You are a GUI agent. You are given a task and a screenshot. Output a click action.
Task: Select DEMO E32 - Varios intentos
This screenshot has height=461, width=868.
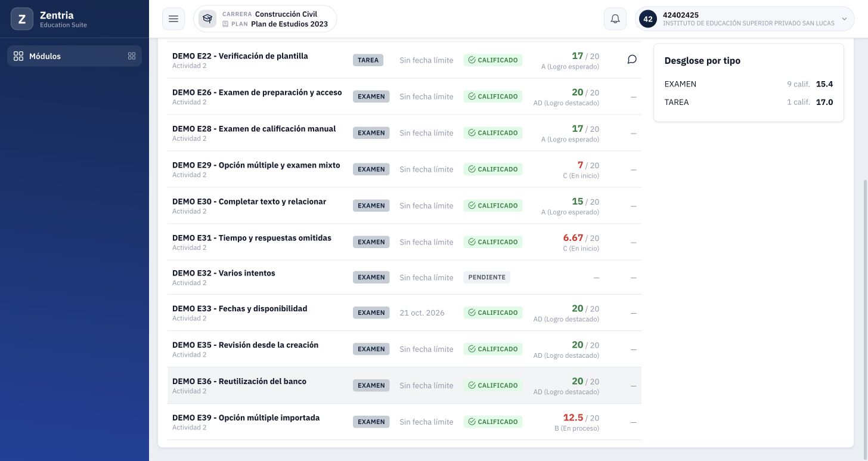(224, 273)
